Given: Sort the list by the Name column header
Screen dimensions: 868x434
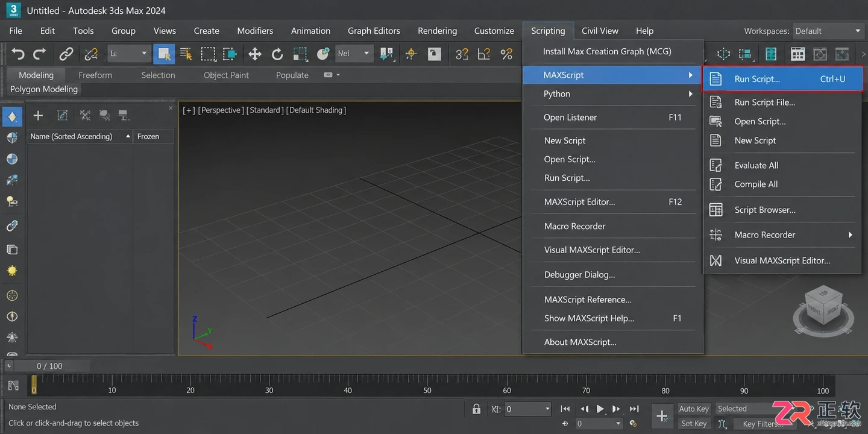Looking at the screenshot, I should 80,136.
